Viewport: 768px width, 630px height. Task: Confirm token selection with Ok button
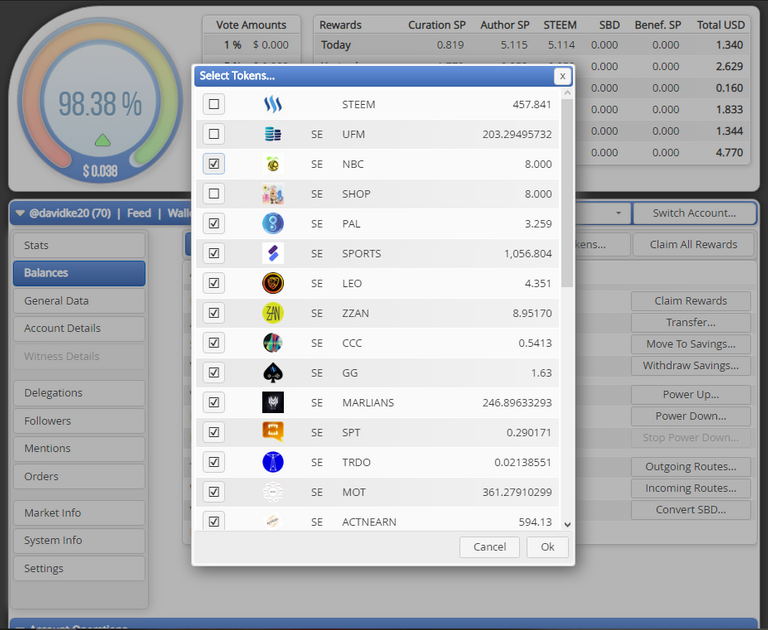coord(548,547)
